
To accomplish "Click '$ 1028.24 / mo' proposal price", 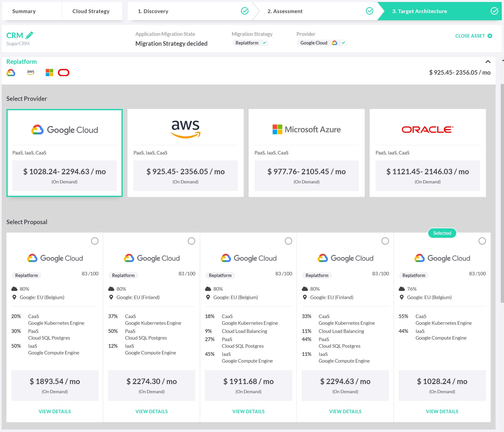I will (x=442, y=381).
